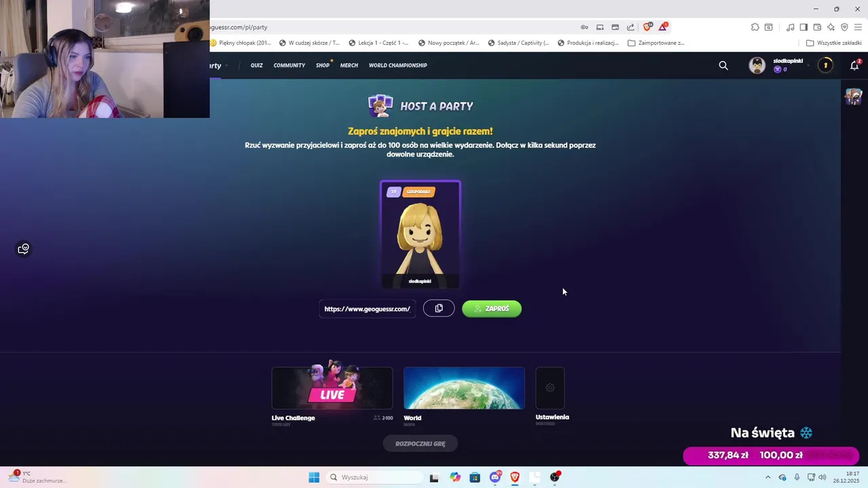Open the password key icon in address bar

pos(585,27)
